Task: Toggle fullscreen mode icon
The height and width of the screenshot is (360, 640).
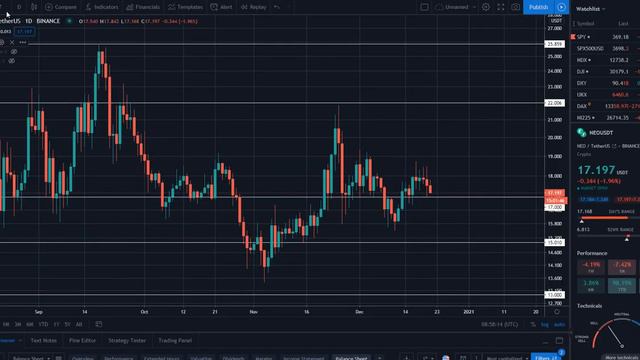Action: (501, 7)
